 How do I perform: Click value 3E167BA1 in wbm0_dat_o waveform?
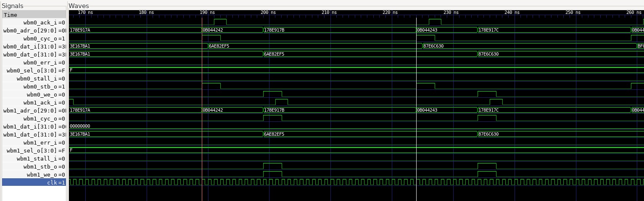[80, 54]
